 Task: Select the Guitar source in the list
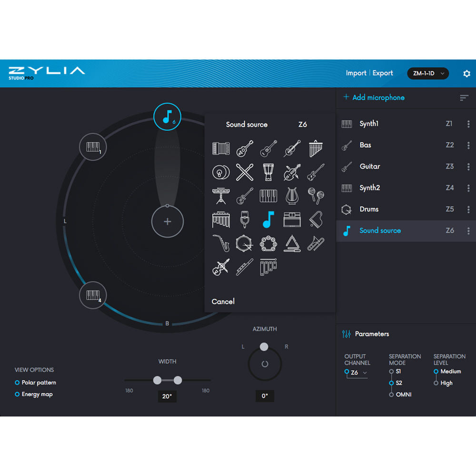tap(369, 167)
